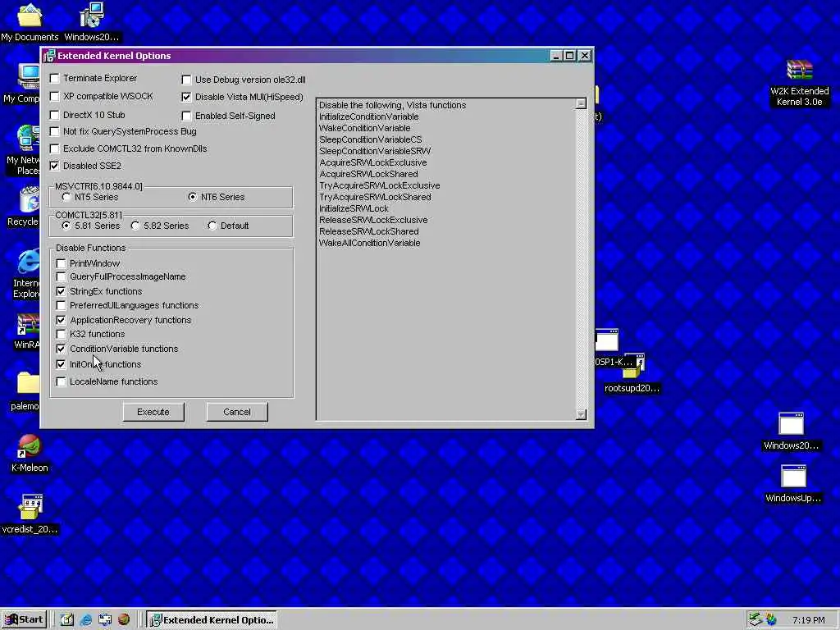
Task: Click Extended Kernel Options taskbar button
Action: click(212, 620)
